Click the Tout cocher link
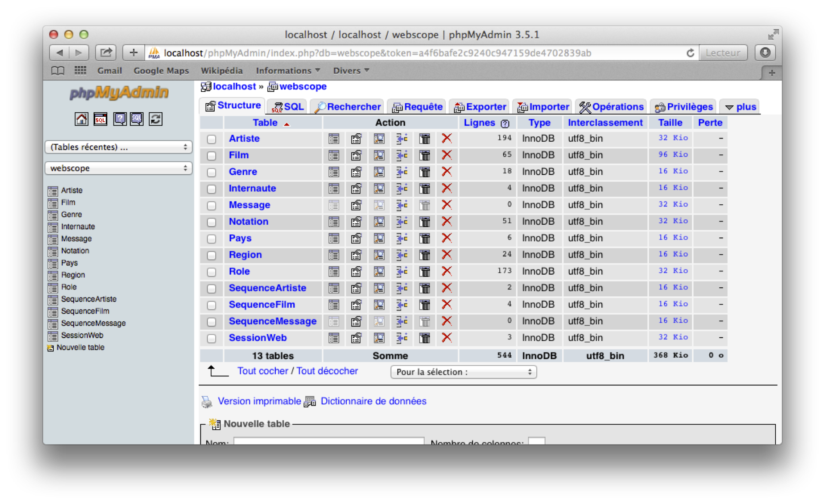 (263, 371)
